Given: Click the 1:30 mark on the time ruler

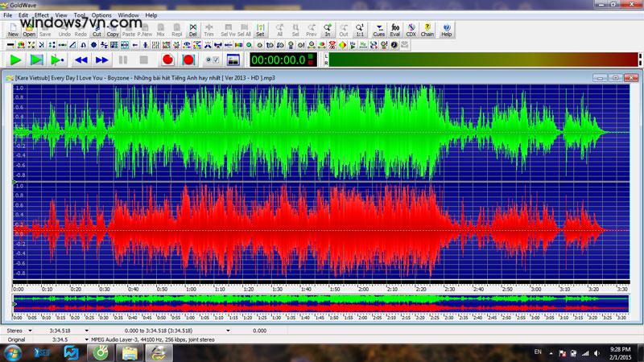Looking at the screenshot, I should 276,289.
